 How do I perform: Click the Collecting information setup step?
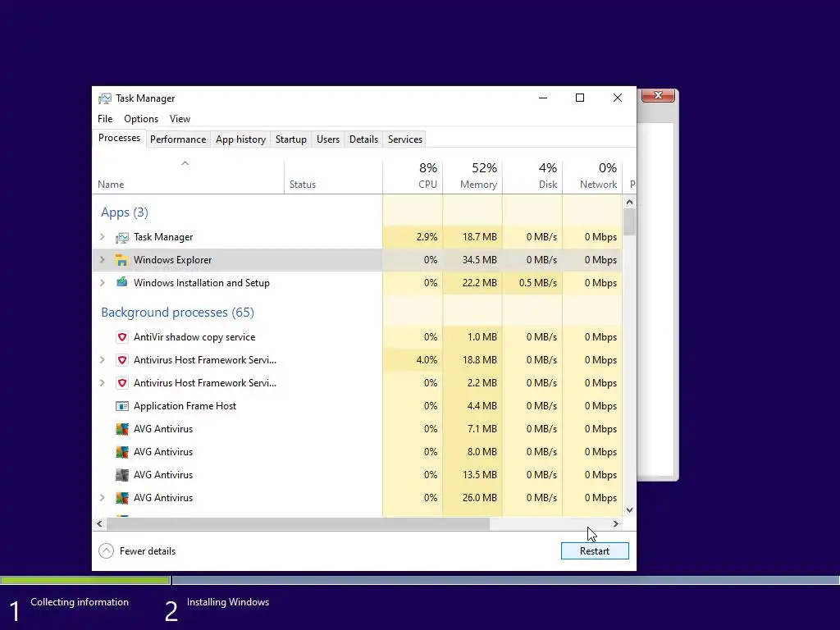click(80, 602)
